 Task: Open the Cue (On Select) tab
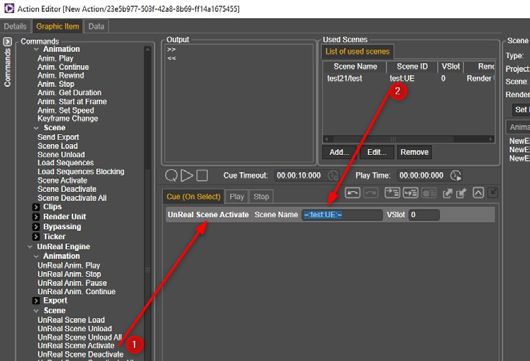[193, 197]
